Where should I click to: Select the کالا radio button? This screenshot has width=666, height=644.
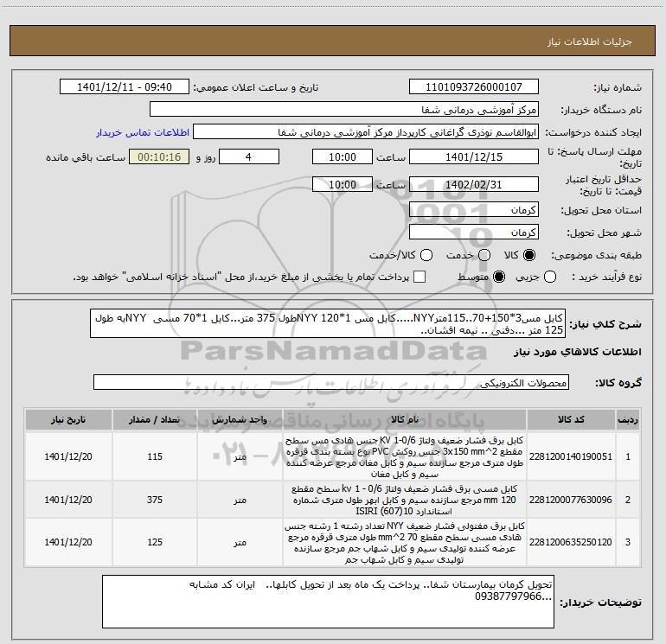[x=529, y=255]
